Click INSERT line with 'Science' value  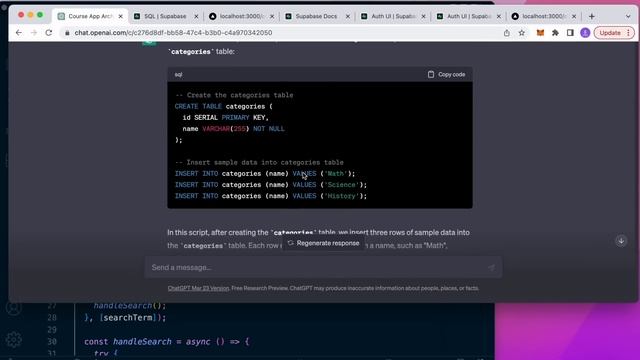tap(271, 185)
